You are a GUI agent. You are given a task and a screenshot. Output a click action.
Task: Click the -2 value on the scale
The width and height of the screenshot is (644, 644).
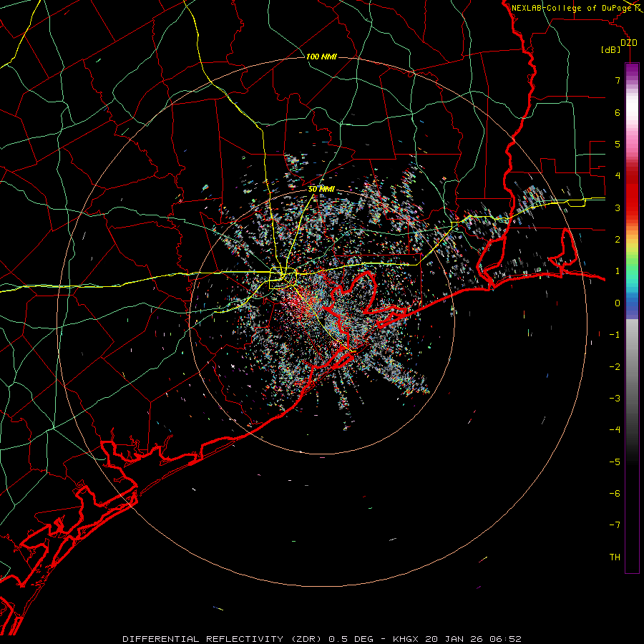click(x=615, y=367)
